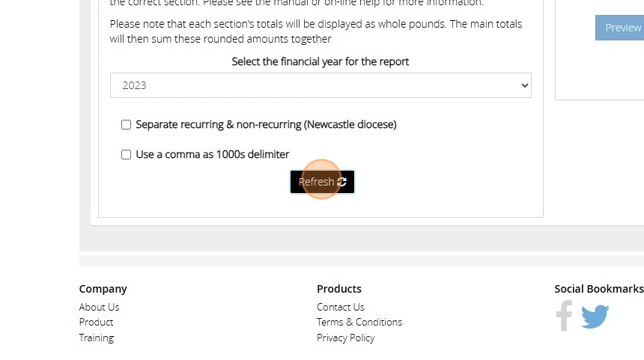View the Terms & Conditions page

pyautogui.click(x=359, y=322)
